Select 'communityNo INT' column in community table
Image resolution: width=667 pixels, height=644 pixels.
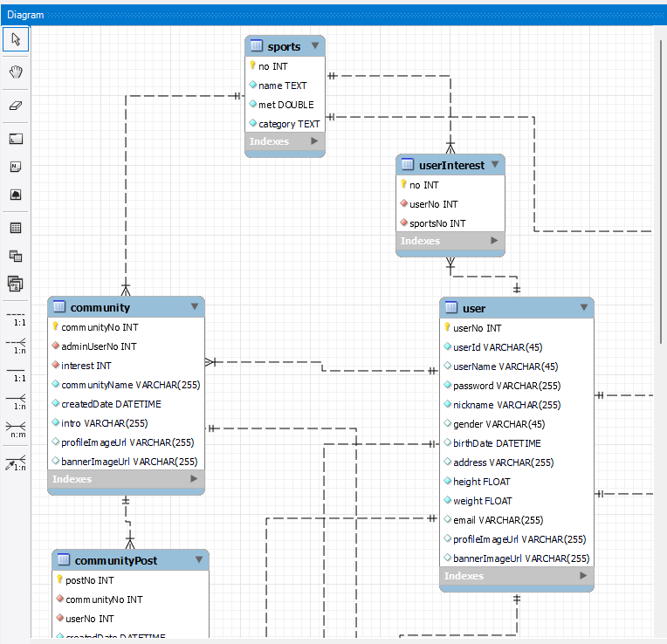[127, 327]
